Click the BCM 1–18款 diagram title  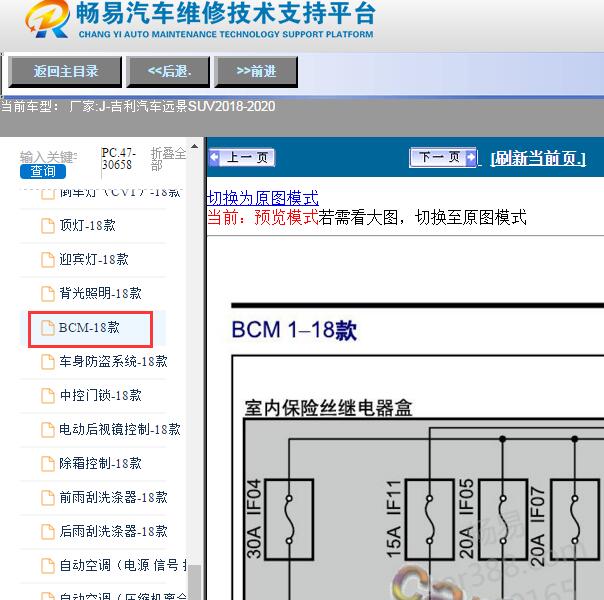click(x=294, y=330)
